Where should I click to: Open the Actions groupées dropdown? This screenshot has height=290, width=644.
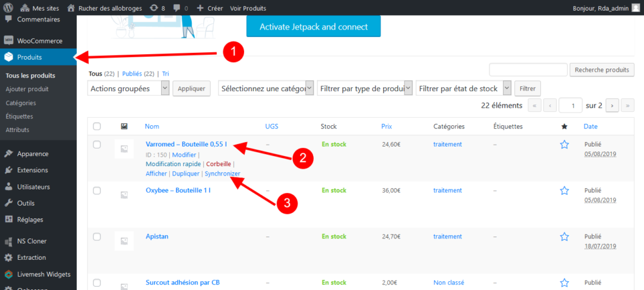tap(128, 89)
